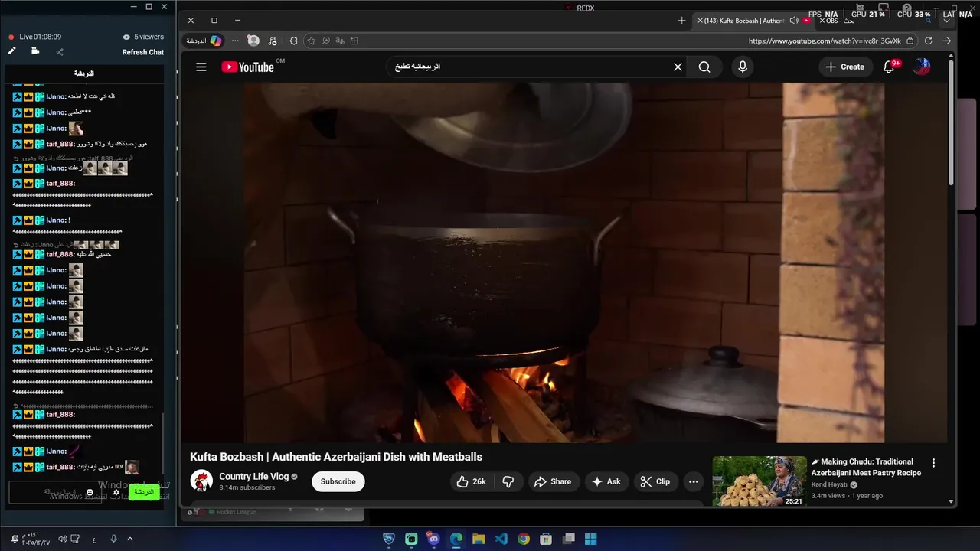Subscribe to Country Life Vlog

[x=338, y=481]
